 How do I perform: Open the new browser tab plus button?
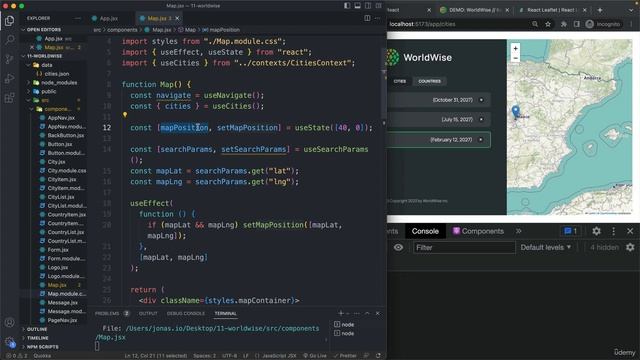coord(600,10)
